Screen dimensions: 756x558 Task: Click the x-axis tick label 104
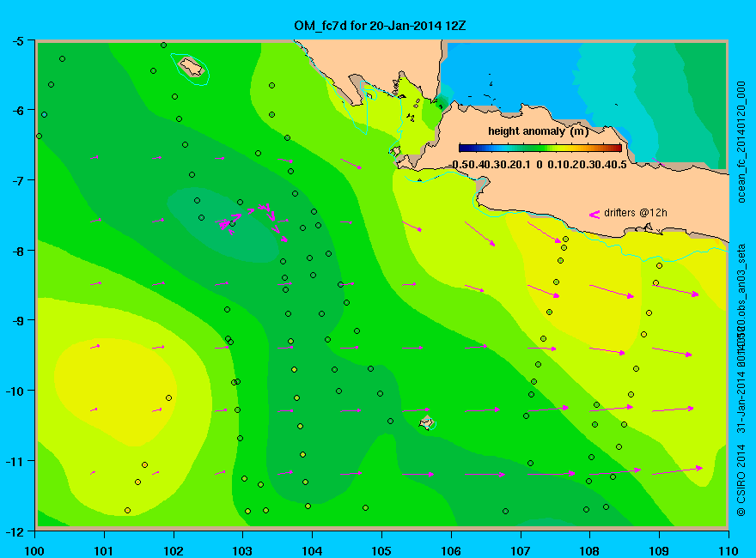(312, 551)
